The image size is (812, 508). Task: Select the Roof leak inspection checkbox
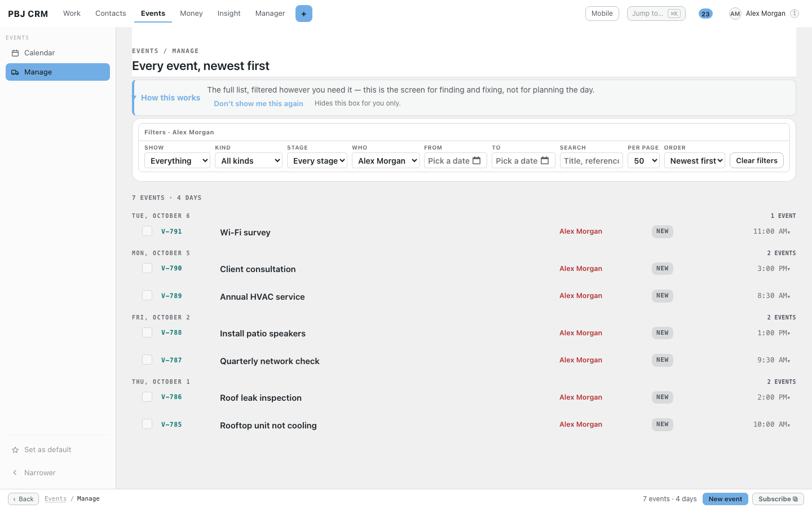(147, 397)
